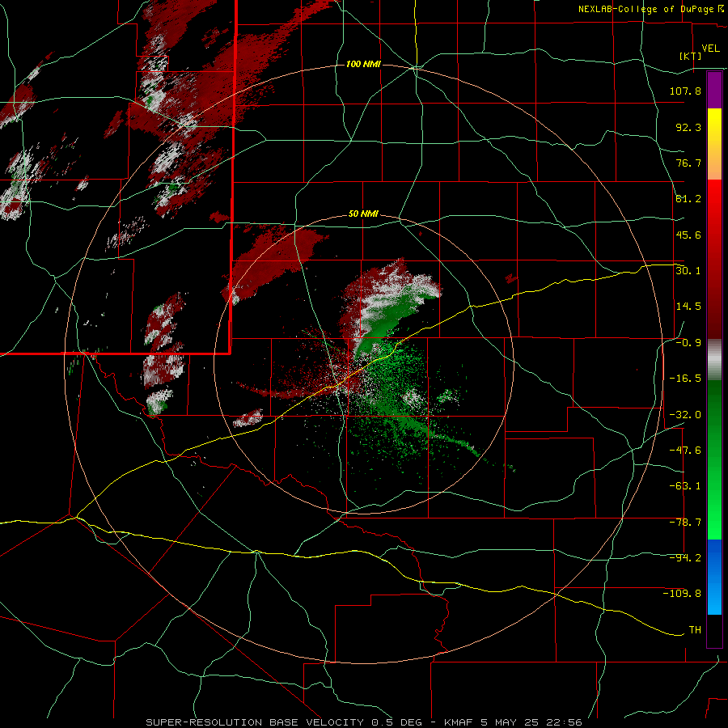This screenshot has width=728, height=728.
Task: Select the 61.2 velocity scale value
Action: pyautogui.click(x=688, y=199)
